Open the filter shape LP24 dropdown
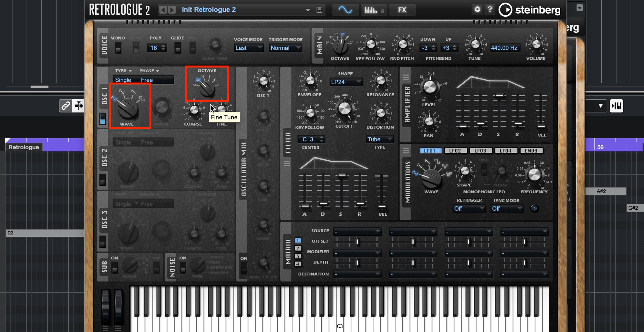Viewport: 644px width, 332px height. (x=346, y=82)
